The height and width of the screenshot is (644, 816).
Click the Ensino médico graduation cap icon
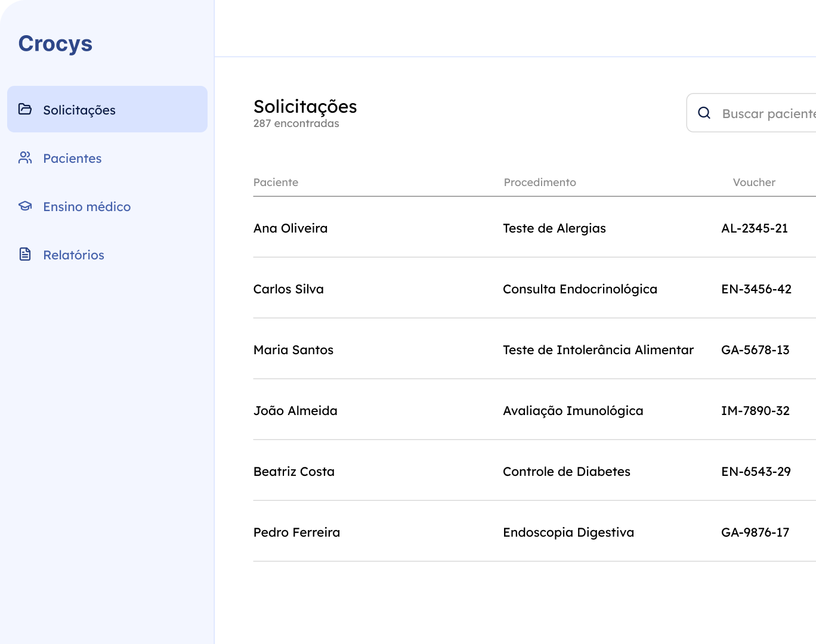coord(25,206)
